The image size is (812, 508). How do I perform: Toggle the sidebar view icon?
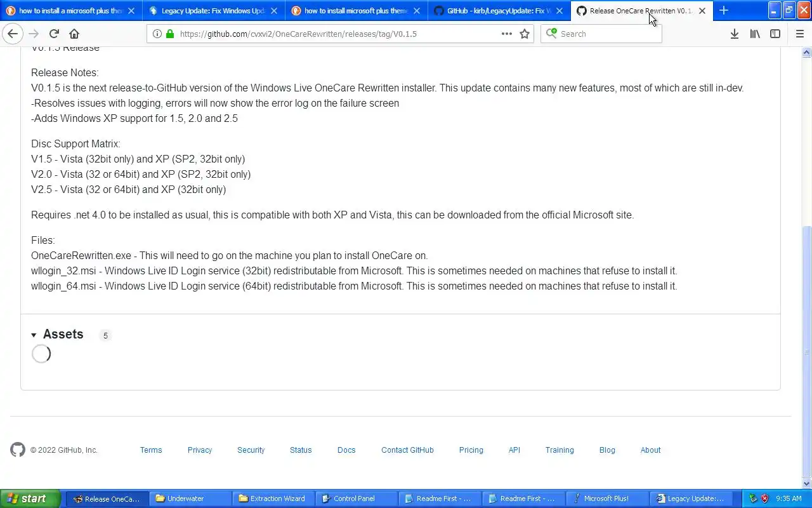pyautogui.click(x=775, y=34)
